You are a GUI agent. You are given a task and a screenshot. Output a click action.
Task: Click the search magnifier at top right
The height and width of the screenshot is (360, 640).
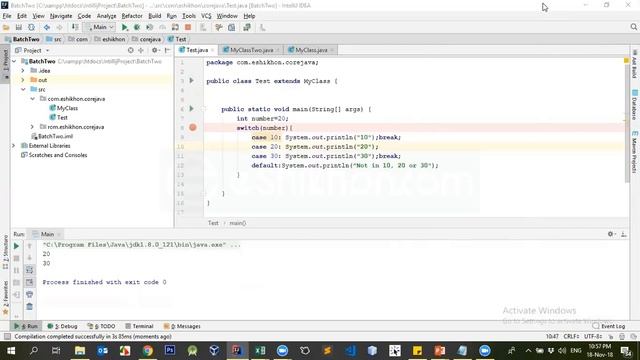click(x=633, y=27)
